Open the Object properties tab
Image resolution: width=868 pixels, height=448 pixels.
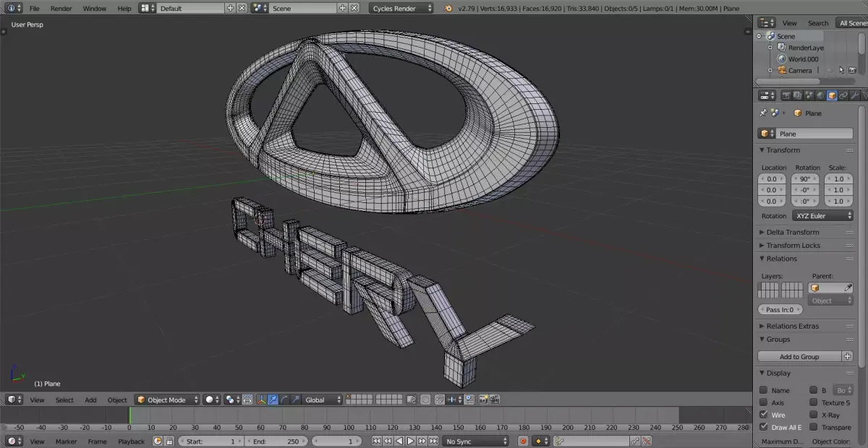click(832, 95)
